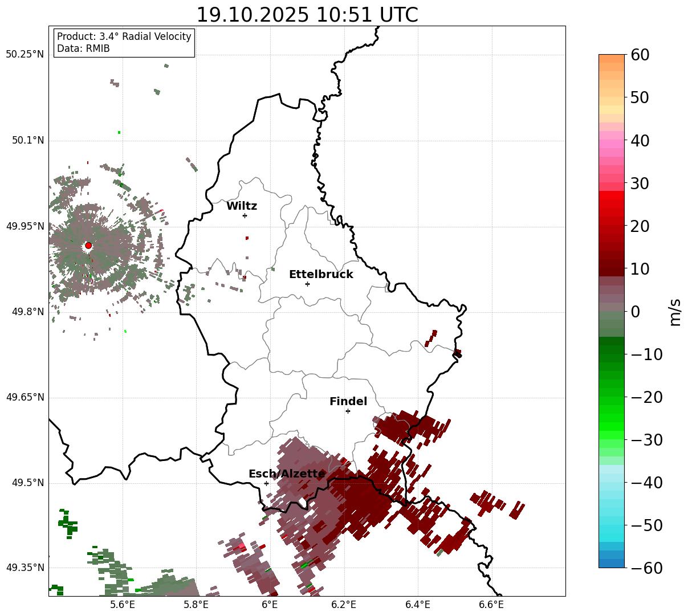Click the 50.1°N latitude label

(x=27, y=141)
